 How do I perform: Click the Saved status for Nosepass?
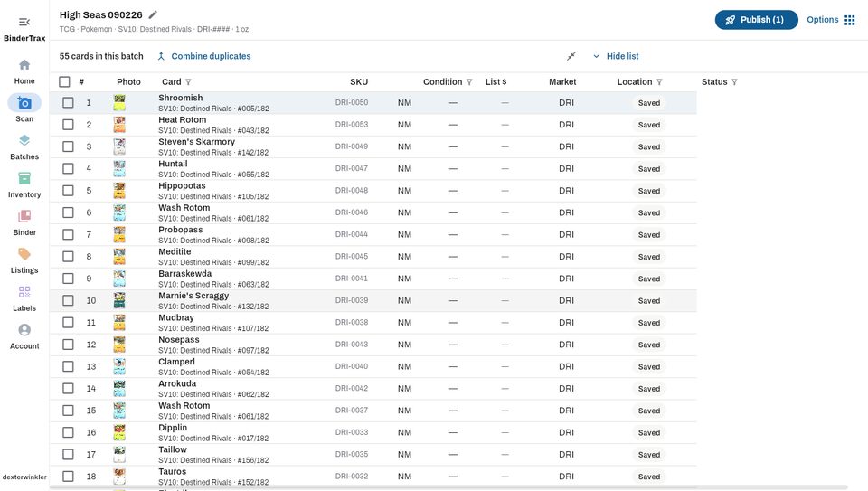(649, 345)
